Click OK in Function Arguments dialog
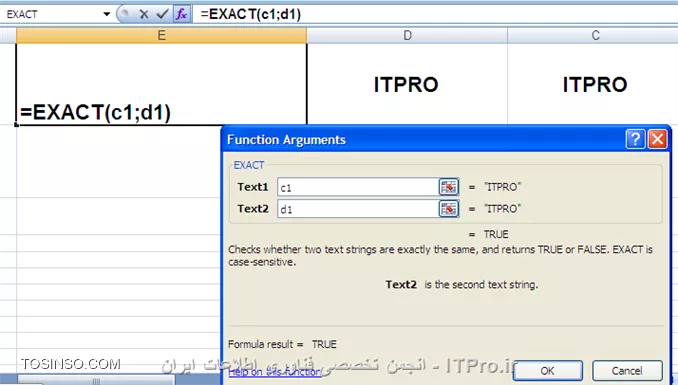The image size is (678, 385). coord(547,371)
